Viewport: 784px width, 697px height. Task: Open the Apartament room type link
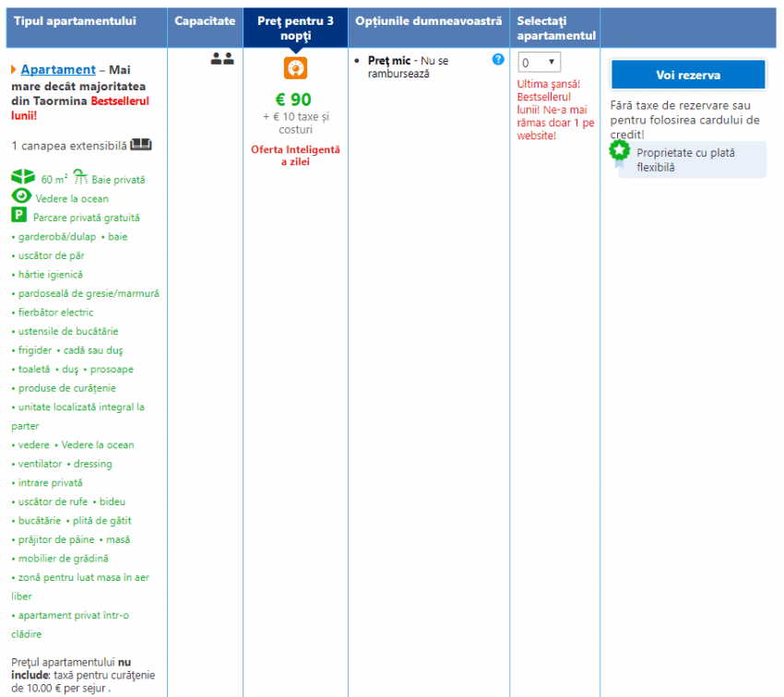[58, 70]
